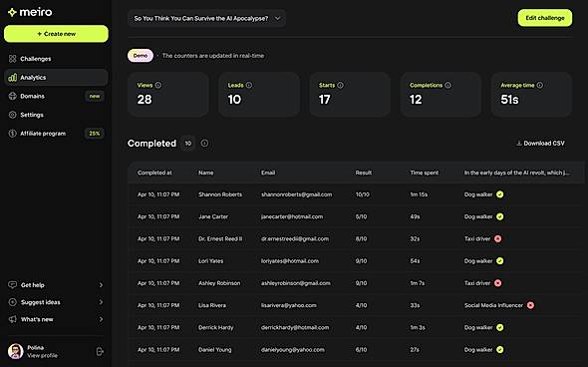Click the info icon next to Average time
588x367 pixels.
click(x=539, y=85)
